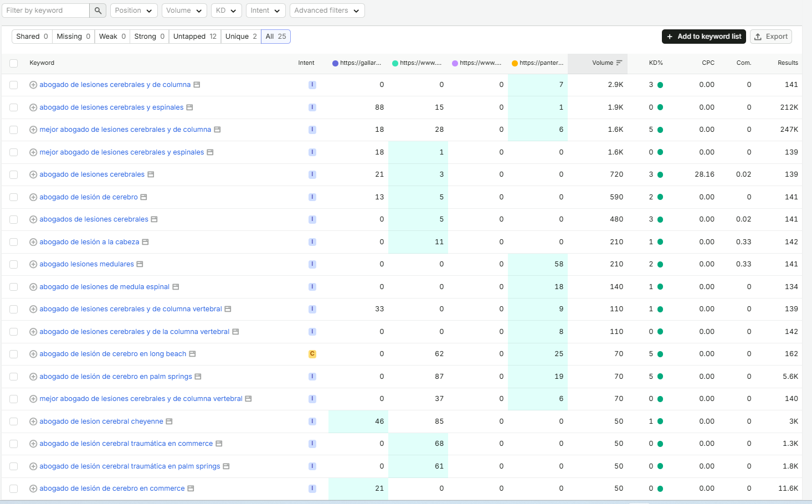This screenshot has height=504, width=812.
Task: Open keyword 'abogado de lesiones de medula espinal'
Action: tap(105, 287)
